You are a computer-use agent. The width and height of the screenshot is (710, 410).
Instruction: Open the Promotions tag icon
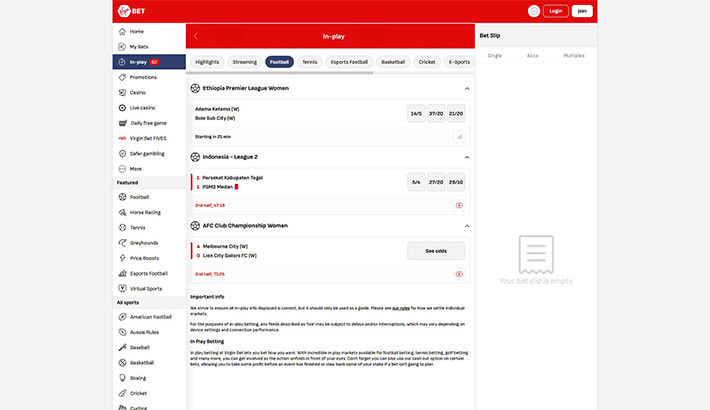(x=122, y=77)
